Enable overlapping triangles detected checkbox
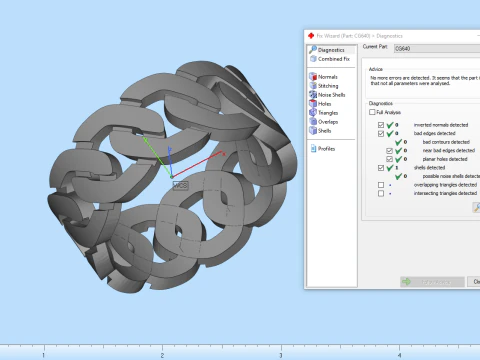 click(x=381, y=185)
